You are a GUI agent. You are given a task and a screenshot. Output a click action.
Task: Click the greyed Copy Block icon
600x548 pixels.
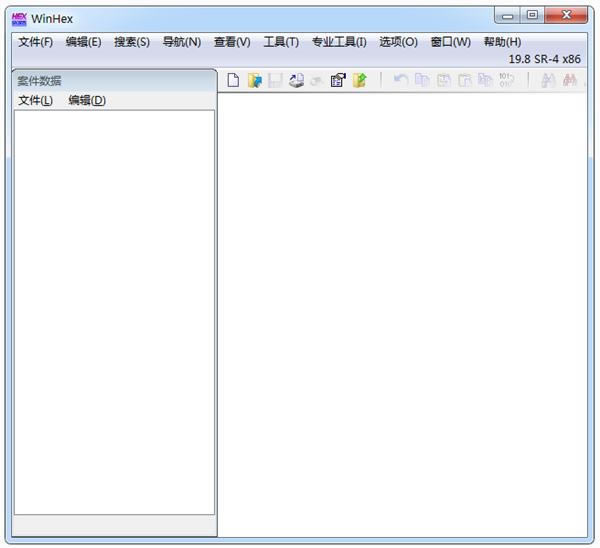point(422,80)
